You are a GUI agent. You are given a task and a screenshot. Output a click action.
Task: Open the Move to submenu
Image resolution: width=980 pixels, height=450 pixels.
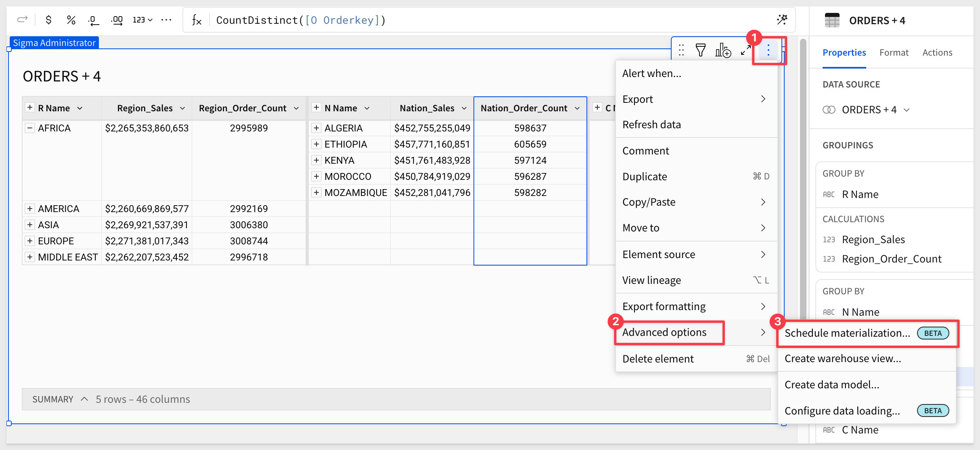tap(696, 227)
